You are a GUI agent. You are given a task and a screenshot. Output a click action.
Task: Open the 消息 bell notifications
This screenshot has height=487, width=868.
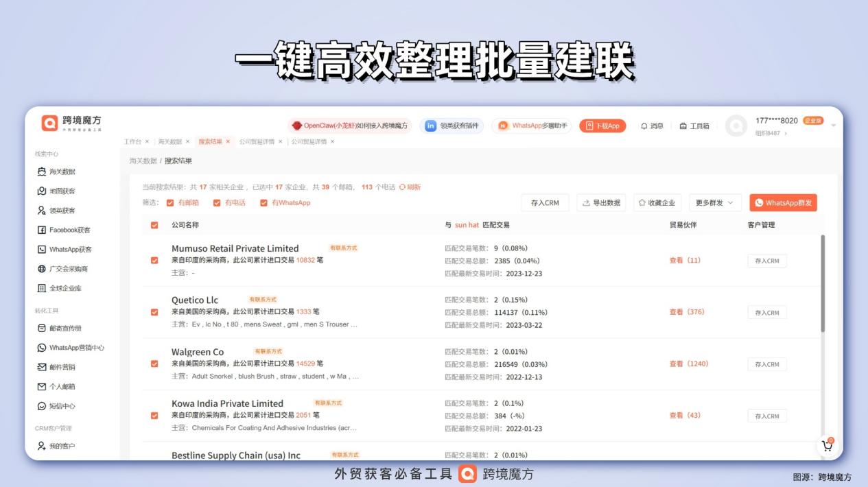pyautogui.click(x=652, y=126)
